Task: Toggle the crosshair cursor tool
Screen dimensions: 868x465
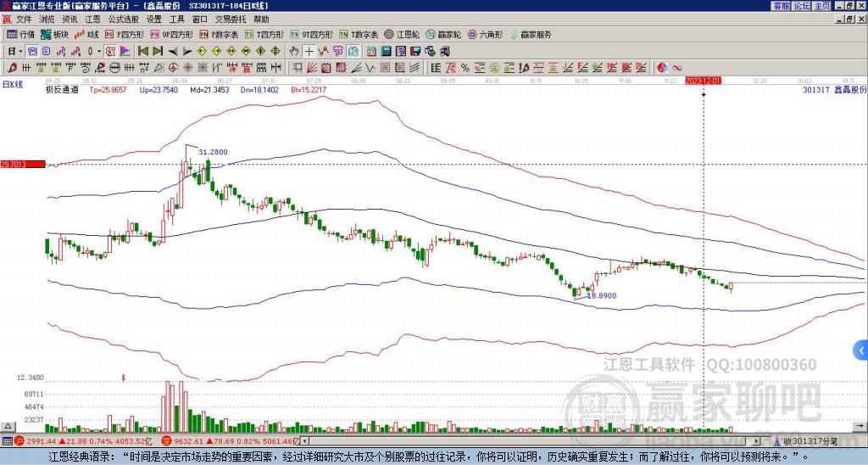Action: click(309, 52)
